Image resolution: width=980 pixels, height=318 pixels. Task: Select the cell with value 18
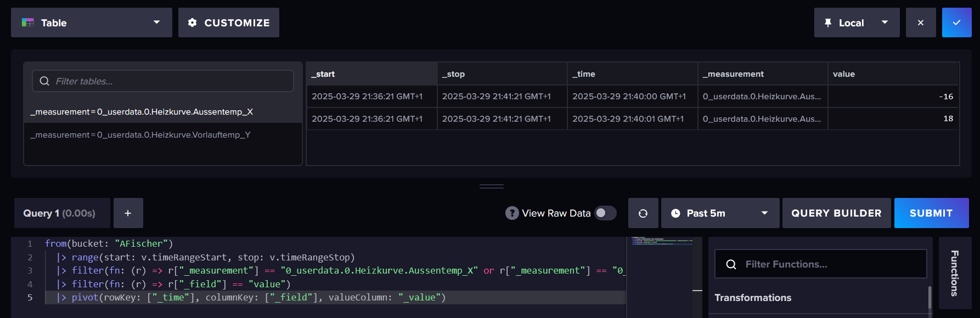click(x=893, y=118)
